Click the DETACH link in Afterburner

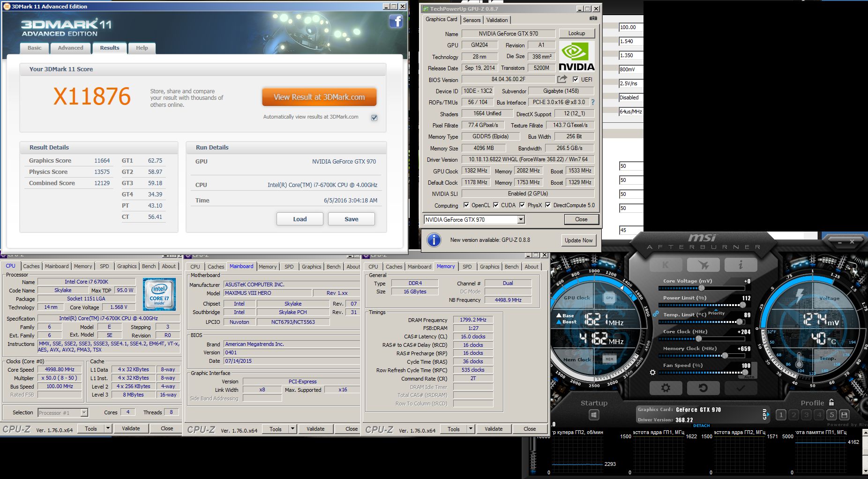pyautogui.click(x=701, y=426)
